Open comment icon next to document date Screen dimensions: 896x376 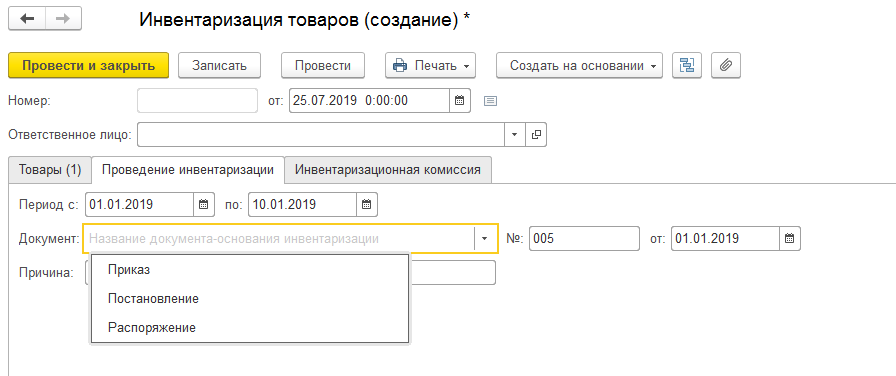click(x=490, y=101)
